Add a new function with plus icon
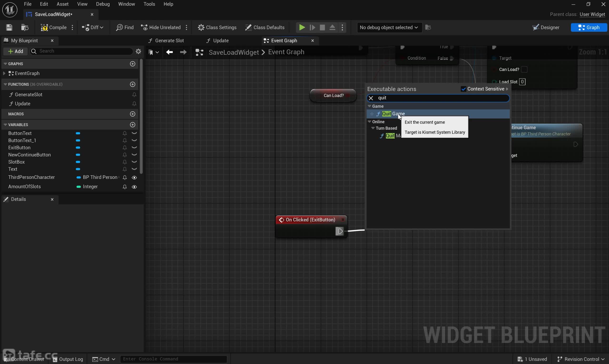Viewport: 609px width, 364px height. coord(133,84)
